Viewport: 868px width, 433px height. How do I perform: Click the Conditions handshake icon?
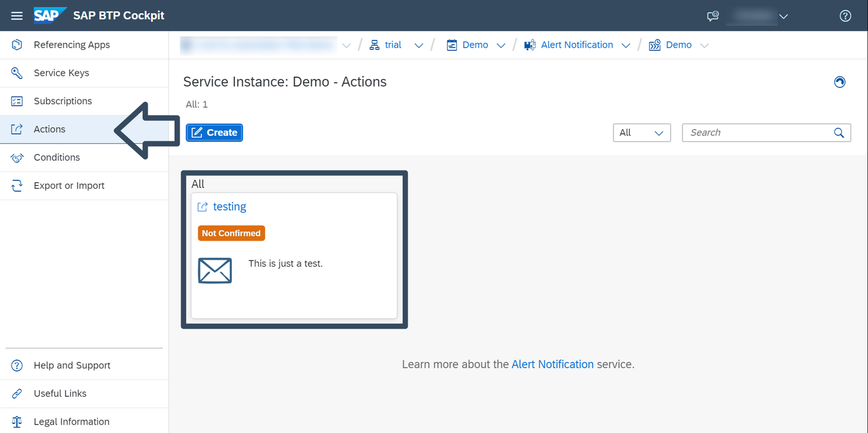17,157
